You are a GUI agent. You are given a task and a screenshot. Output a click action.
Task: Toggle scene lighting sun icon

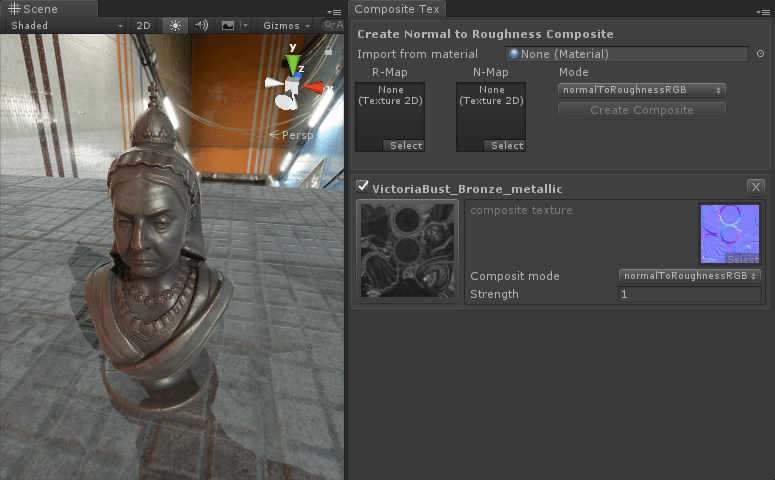[176, 25]
